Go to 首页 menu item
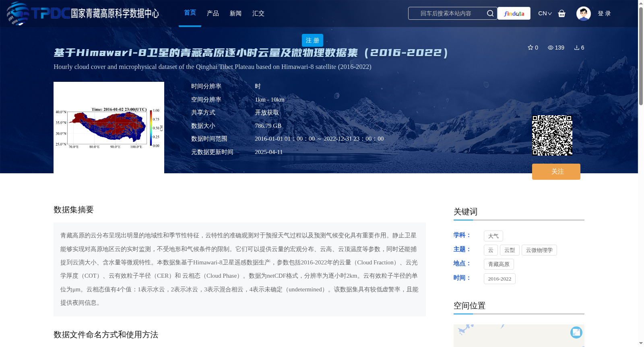The width and height of the screenshot is (644, 347). pyautogui.click(x=190, y=13)
